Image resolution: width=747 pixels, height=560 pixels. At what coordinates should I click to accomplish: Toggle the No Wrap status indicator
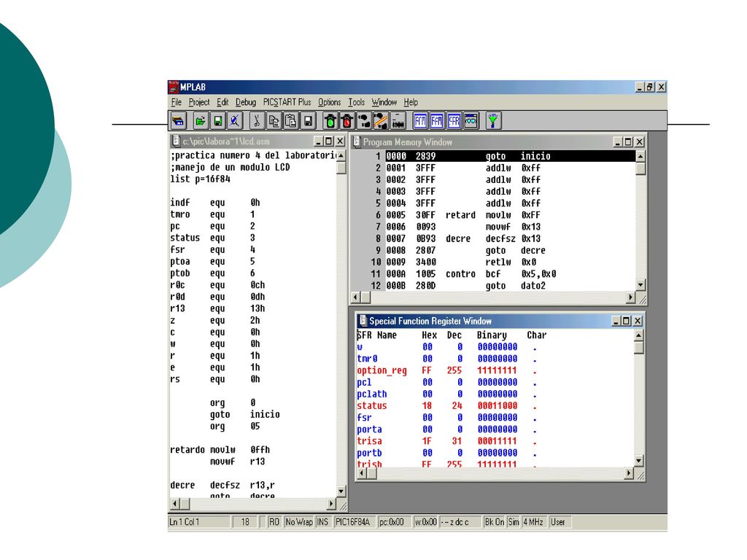pyautogui.click(x=298, y=522)
